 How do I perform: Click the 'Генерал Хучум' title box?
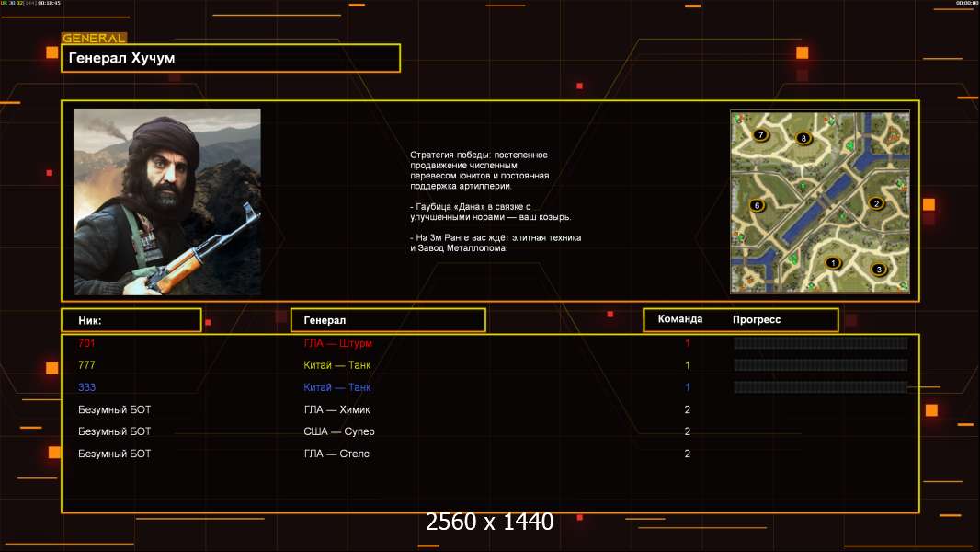(231, 58)
